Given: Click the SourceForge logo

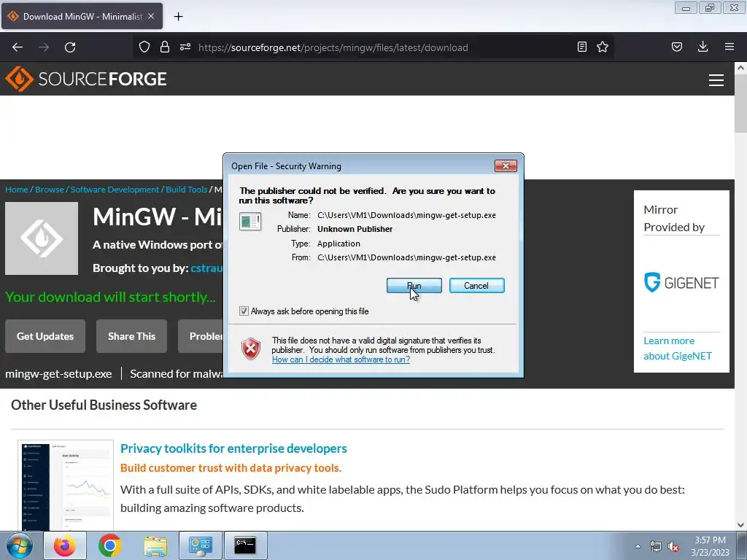Looking at the screenshot, I should pos(86,79).
